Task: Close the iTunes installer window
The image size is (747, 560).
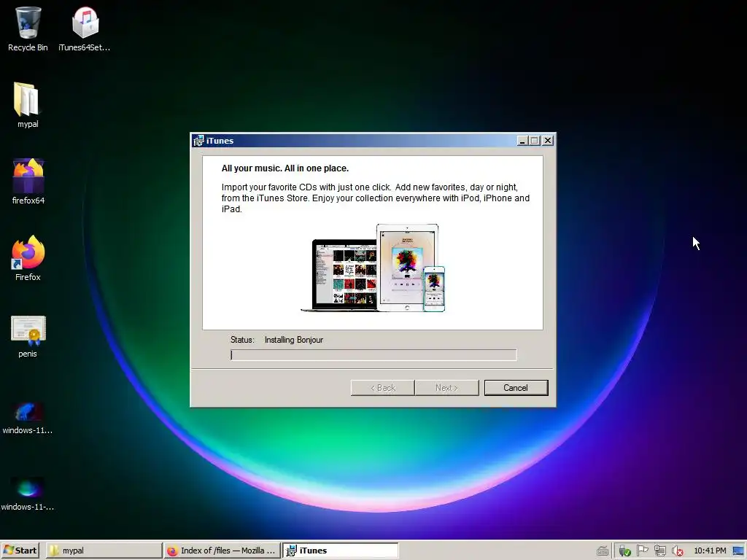Action: pyautogui.click(x=548, y=141)
